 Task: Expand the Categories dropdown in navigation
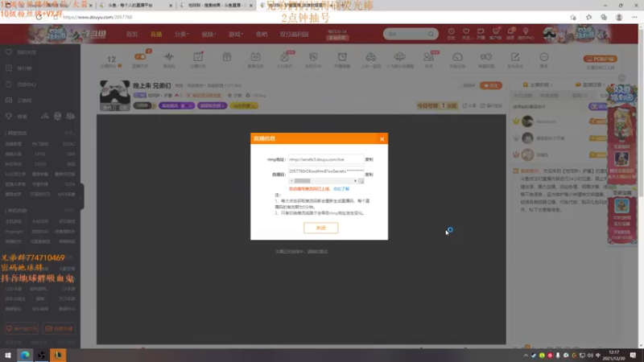[181, 34]
